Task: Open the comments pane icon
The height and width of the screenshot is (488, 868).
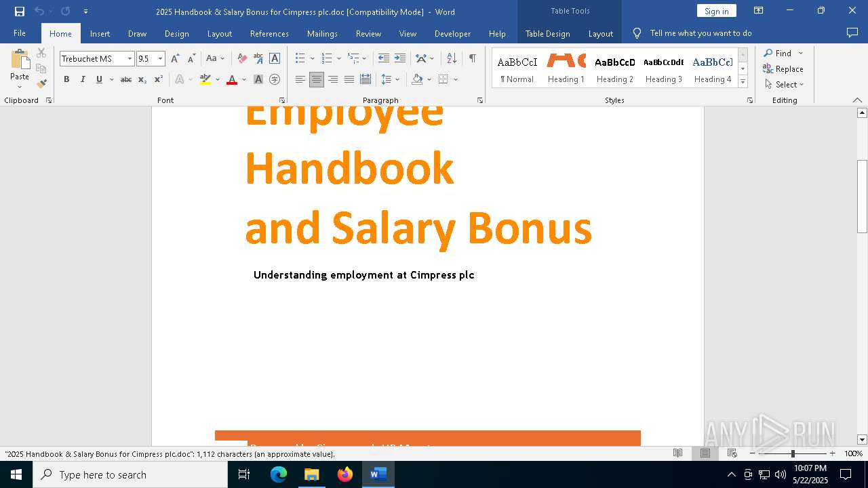Action: [852, 33]
